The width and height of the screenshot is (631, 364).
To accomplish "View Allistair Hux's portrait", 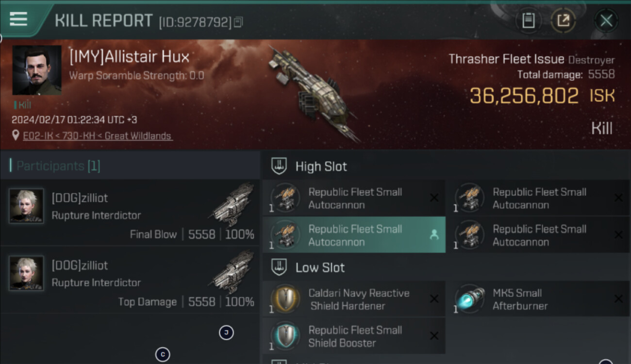I will [x=37, y=70].
